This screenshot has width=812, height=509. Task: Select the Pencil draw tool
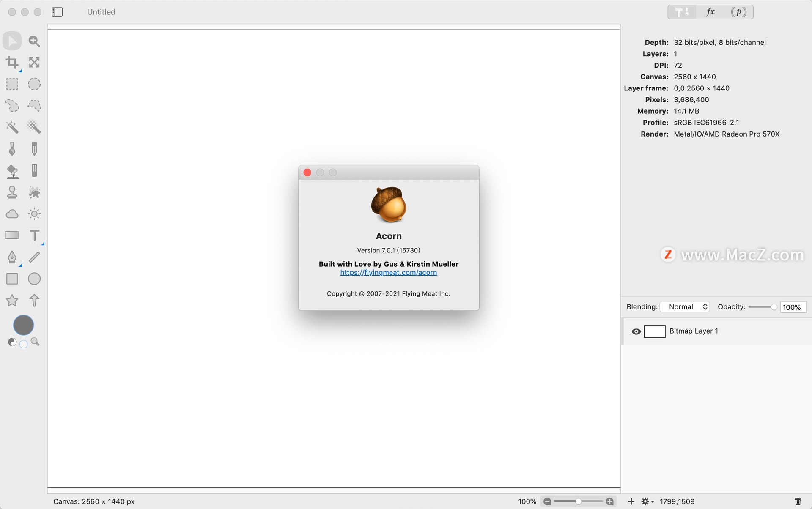click(34, 149)
